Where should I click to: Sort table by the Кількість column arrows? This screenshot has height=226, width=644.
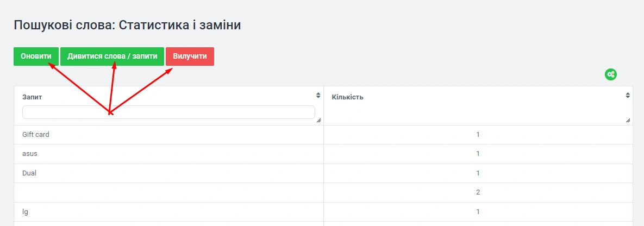[x=628, y=96]
